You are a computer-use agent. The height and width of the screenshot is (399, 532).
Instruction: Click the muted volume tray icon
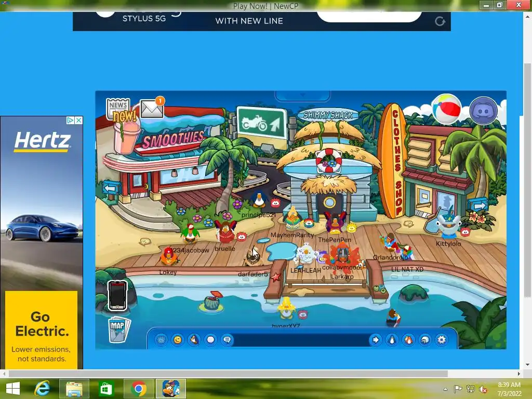coord(483,389)
